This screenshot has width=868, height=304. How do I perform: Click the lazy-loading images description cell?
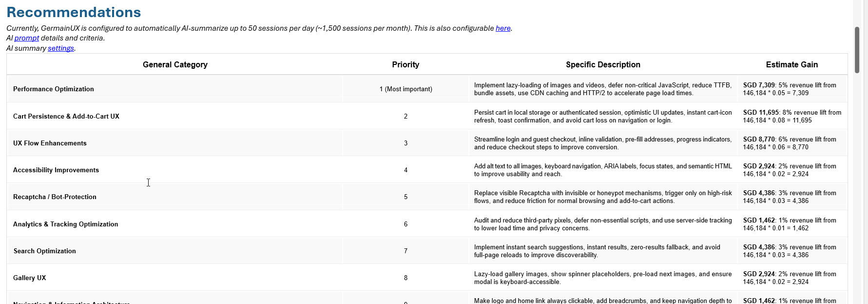click(x=603, y=89)
